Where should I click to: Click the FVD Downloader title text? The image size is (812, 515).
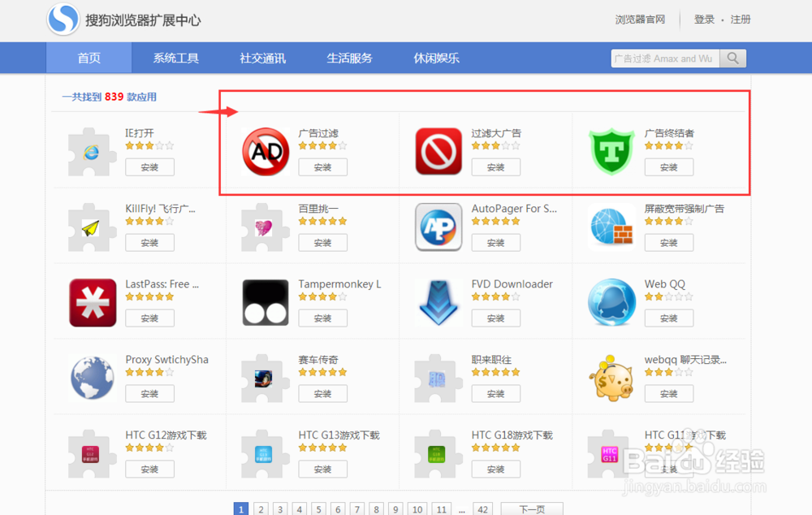(x=512, y=284)
